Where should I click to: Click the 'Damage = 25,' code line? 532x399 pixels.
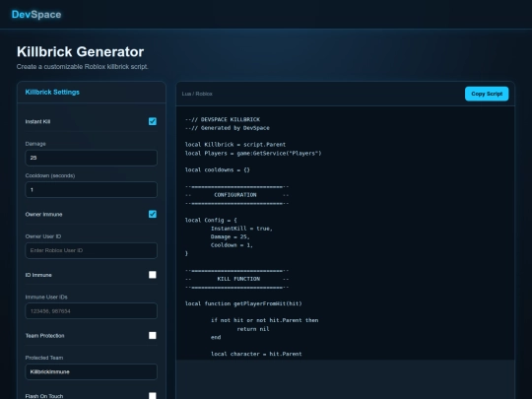[x=231, y=236]
